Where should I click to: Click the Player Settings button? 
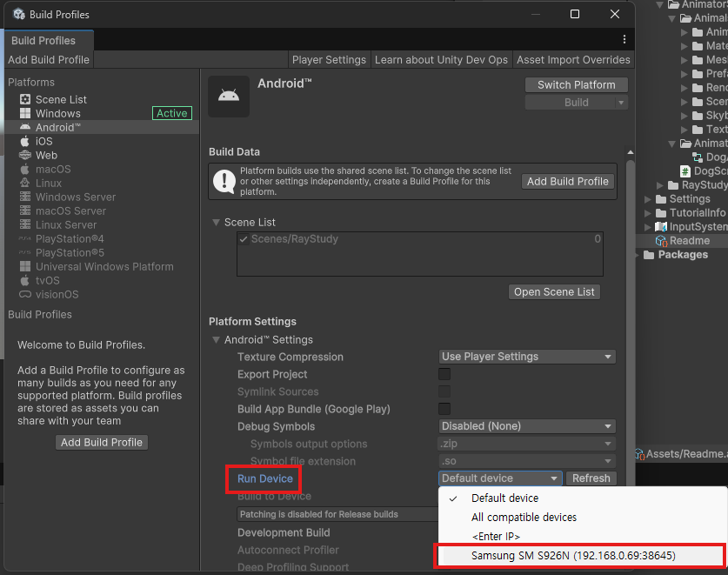(x=329, y=60)
